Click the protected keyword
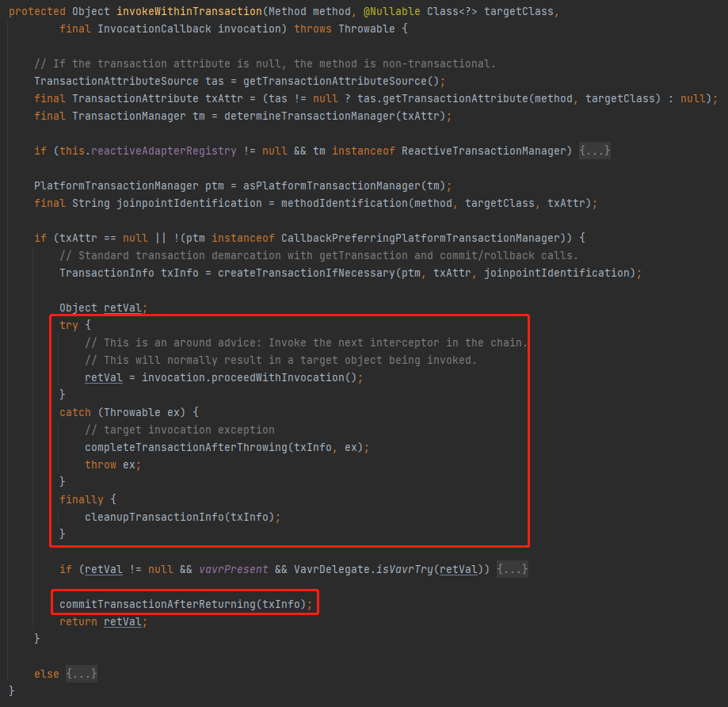Image resolution: width=728 pixels, height=707 pixels. [37, 12]
